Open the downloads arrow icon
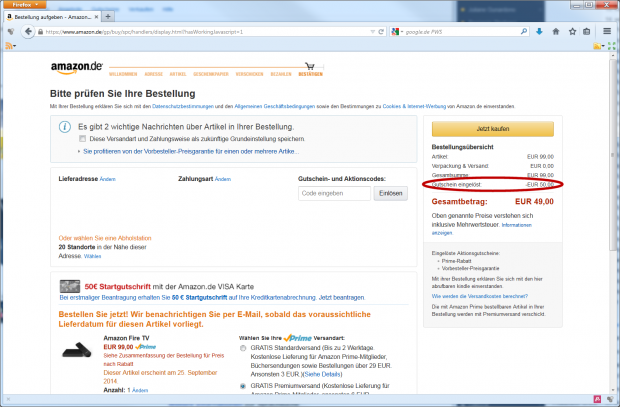Image resolution: width=620 pixels, height=407 pixels. (x=539, y=32)
